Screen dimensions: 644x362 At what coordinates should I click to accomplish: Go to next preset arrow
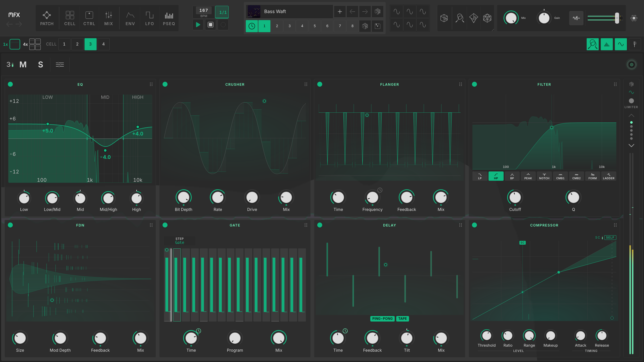click(365, 11)
